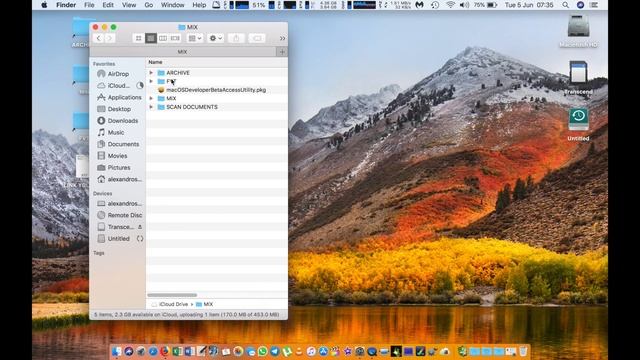Show hidden toolbar items via double chevron

pos(282,38)
